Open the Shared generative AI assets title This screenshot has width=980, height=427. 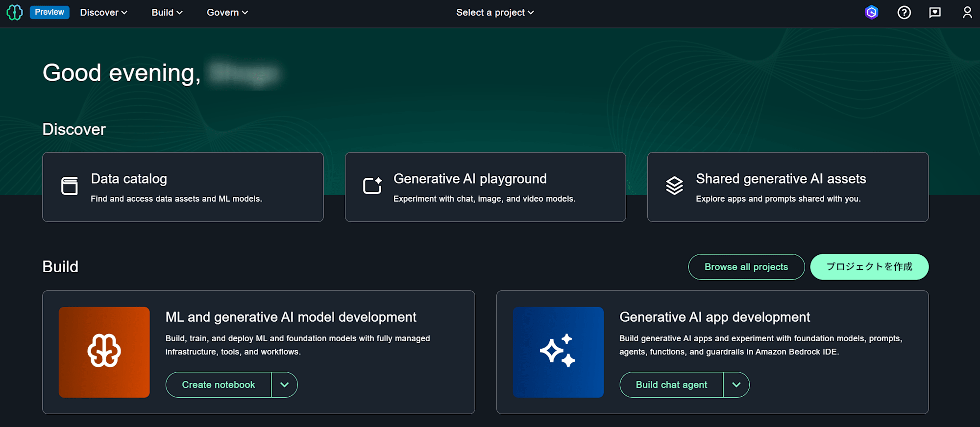click(781, 179)
